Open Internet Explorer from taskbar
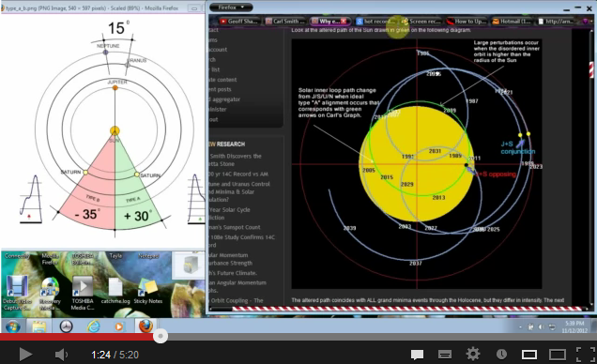Screen dimensions: 597x364 click(x=93, y=326)
